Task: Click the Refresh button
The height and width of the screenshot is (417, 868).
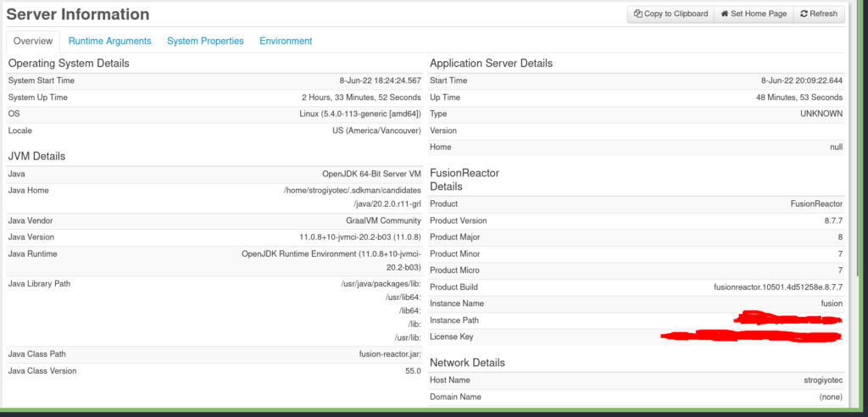Action: [819, 14]
